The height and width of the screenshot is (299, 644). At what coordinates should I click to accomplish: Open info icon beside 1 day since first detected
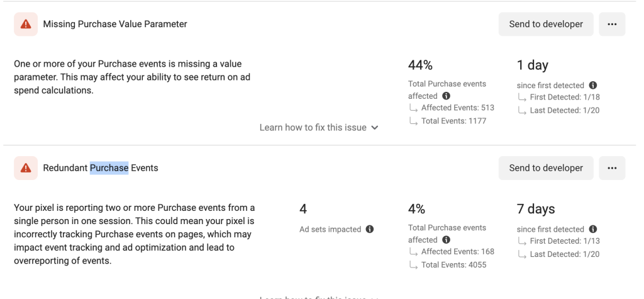[593, 85]
